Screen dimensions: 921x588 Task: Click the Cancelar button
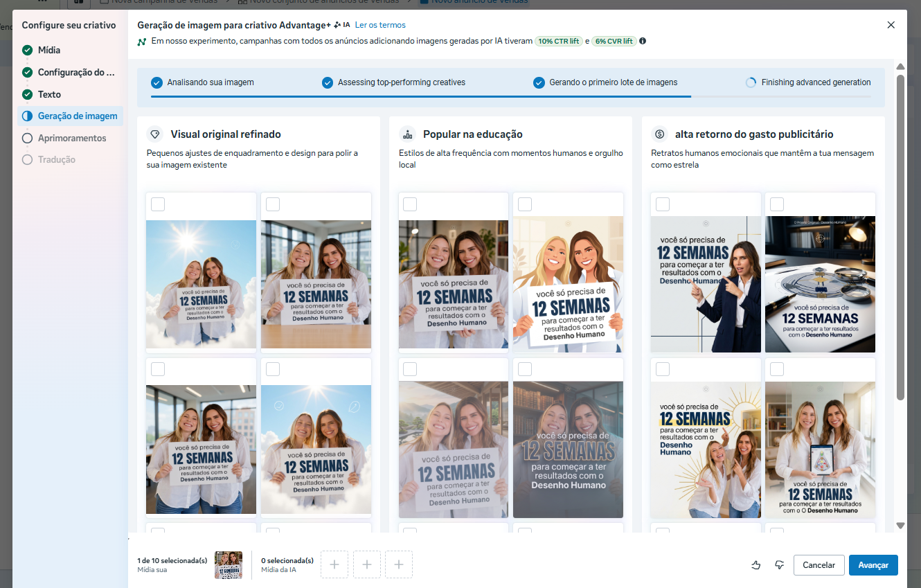coord(819,565)
